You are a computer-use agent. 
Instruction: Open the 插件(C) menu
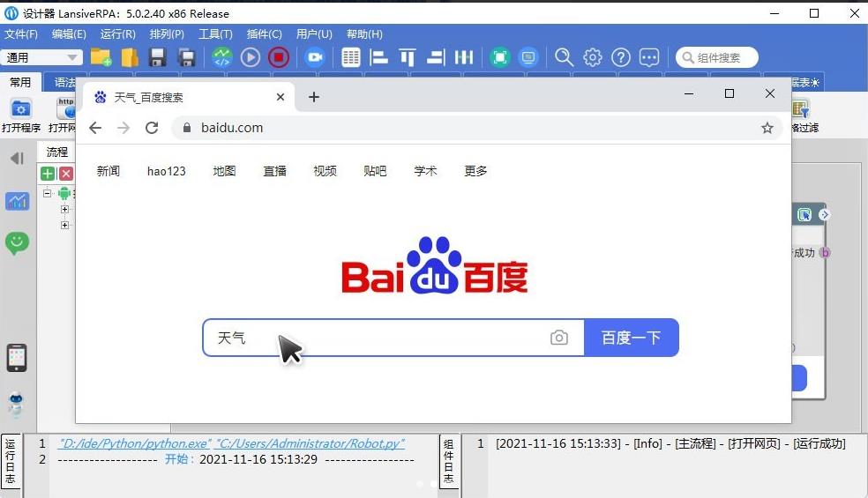264,34
